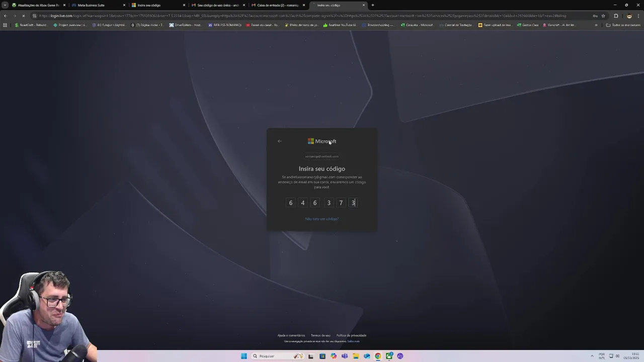Click the last code digit box
The width and height of the screenshot is (644, 362).
tap(353, 203)
